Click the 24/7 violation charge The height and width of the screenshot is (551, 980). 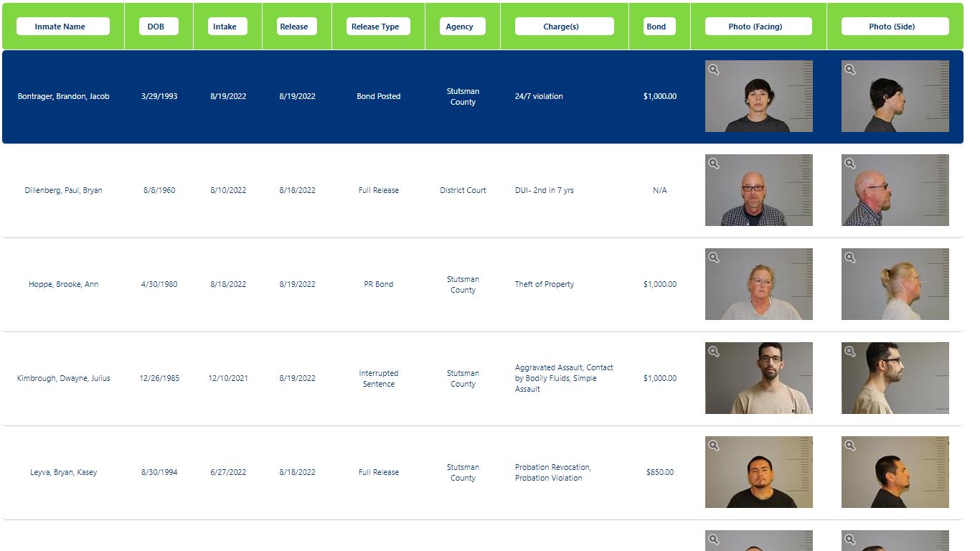pyautogui.click(x=539, y=96)
